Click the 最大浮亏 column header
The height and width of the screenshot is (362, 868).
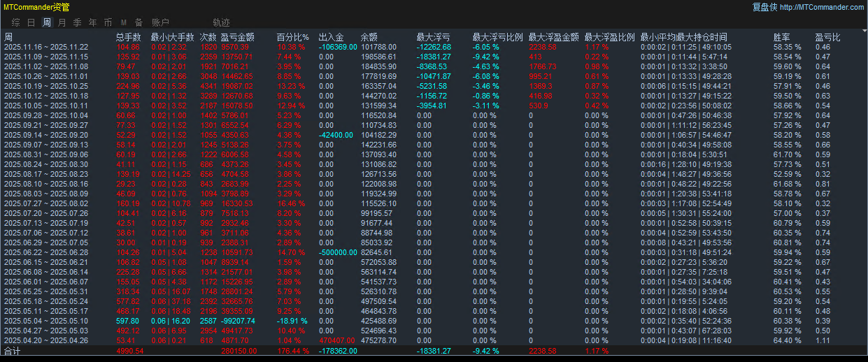pos(433,37)
